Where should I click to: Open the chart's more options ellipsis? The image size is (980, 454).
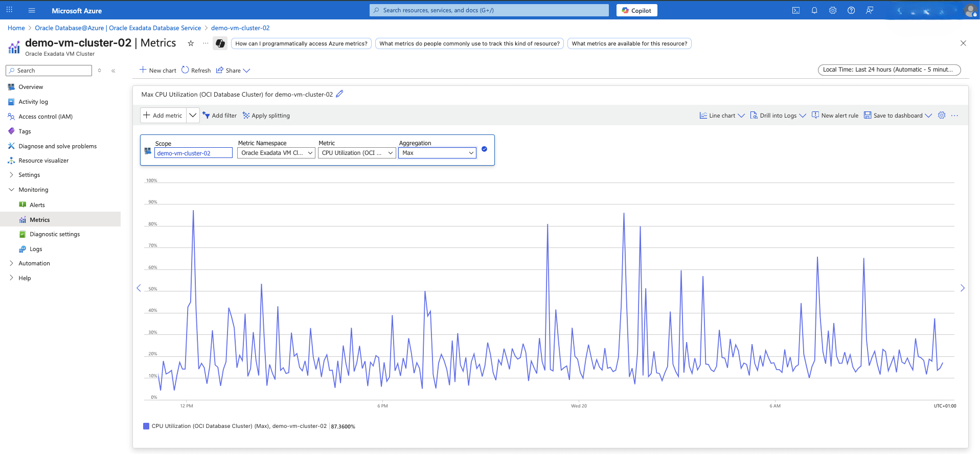click(x=954, y=116)
